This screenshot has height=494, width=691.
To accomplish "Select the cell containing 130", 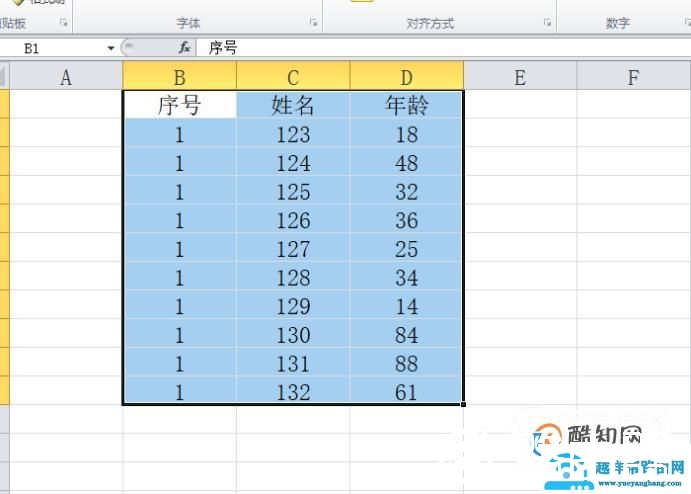I will click(293, 334).
